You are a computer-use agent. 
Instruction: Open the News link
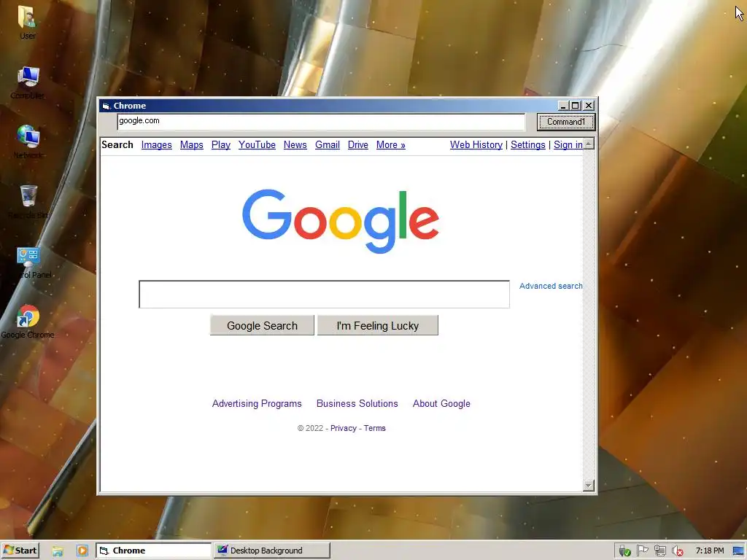295,145
